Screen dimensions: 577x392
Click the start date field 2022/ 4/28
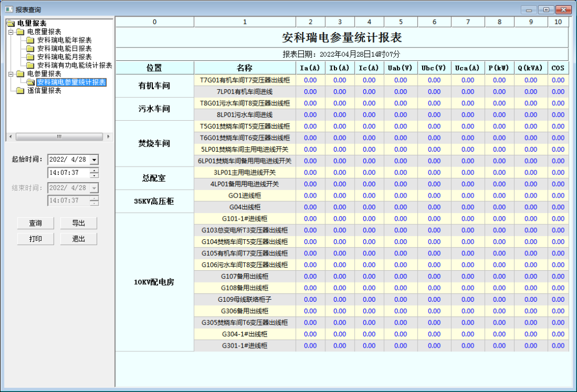(x=69, y=160)
